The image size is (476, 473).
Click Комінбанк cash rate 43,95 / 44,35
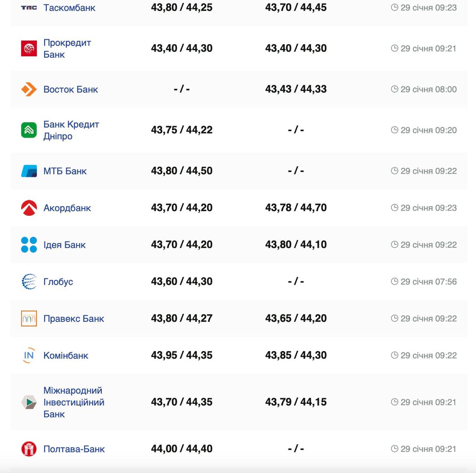coord(181,355)
